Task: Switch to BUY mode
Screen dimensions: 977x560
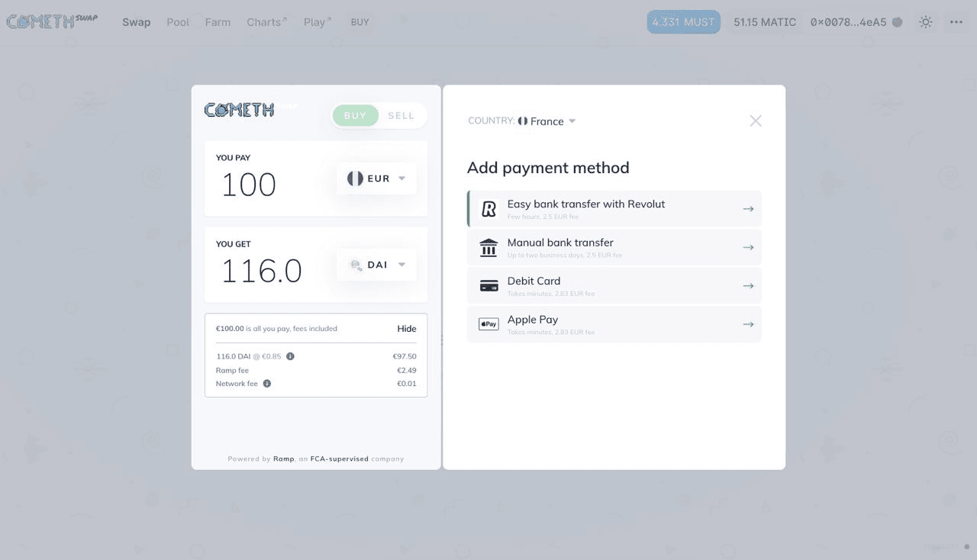Action: point(356,115)
